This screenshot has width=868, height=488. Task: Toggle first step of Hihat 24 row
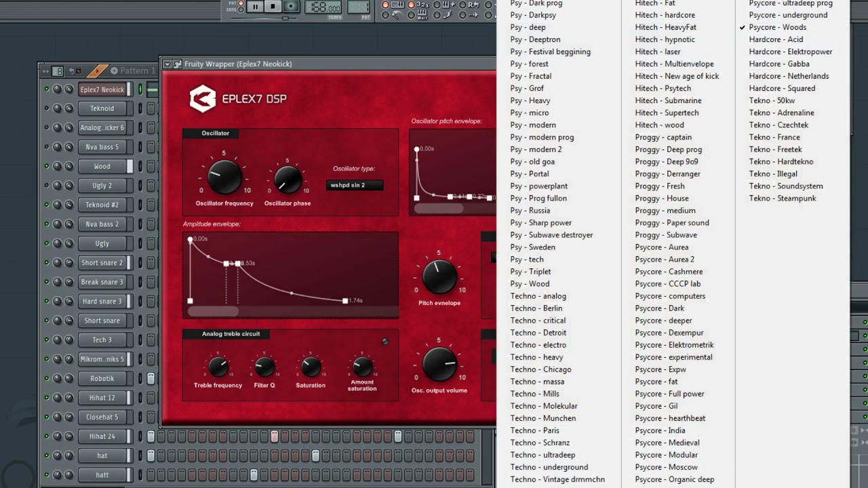tap(151, 436)
